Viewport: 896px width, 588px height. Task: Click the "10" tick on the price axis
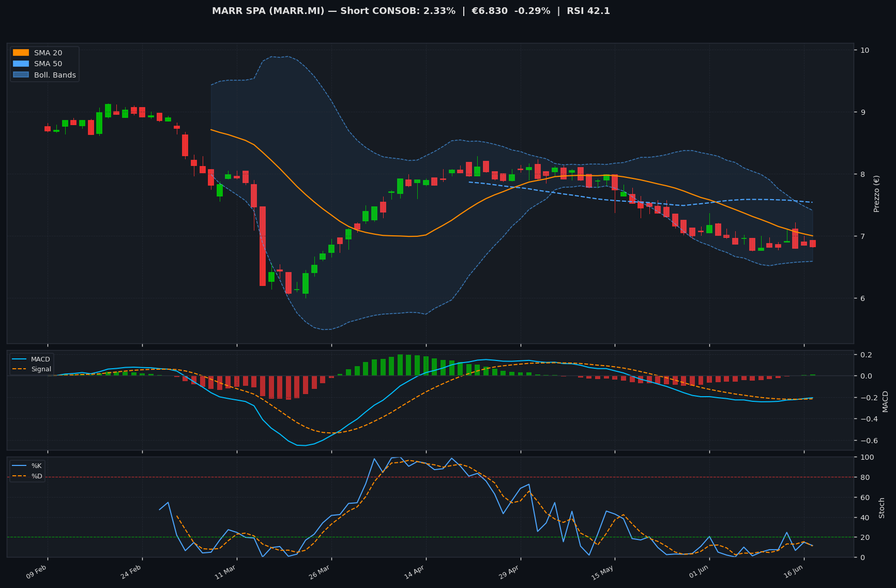tap(864, 50)
